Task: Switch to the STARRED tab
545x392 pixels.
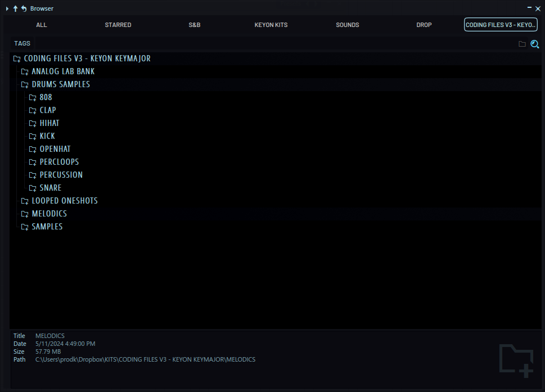Action: (x=118, y=25)
